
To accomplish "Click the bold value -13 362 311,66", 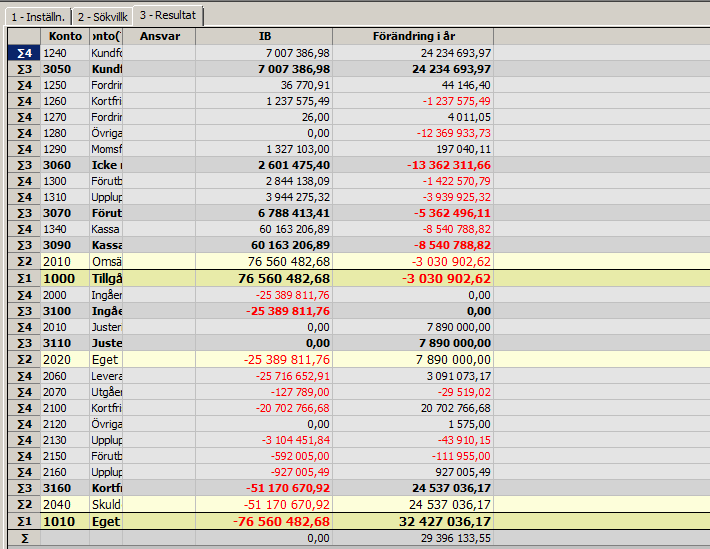I will tap(448, 165).
